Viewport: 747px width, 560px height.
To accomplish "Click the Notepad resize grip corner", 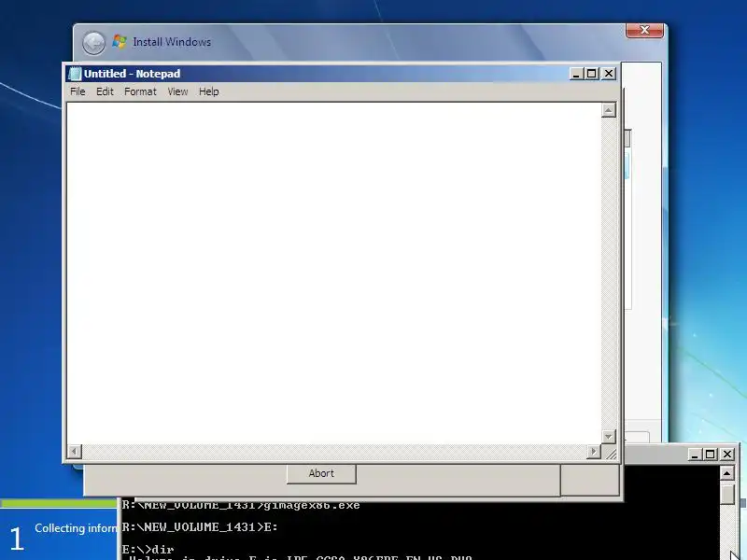I will tap(611, 453).
